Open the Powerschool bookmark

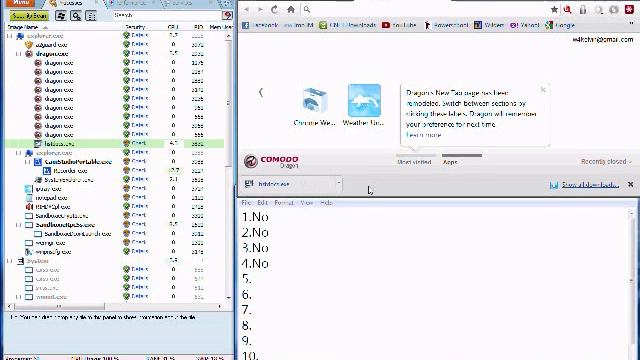point(446,25)
